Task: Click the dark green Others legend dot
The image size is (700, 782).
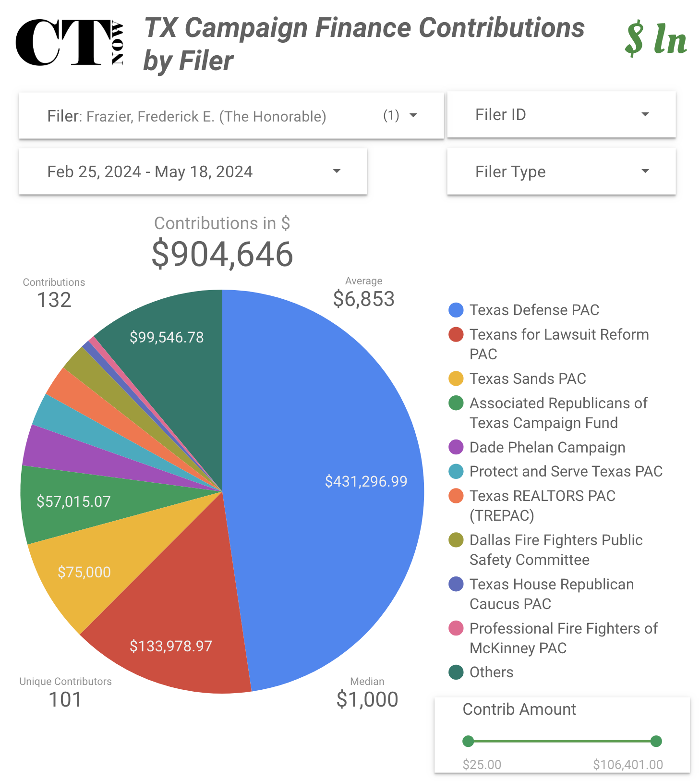Action: (x=456, y=672)
